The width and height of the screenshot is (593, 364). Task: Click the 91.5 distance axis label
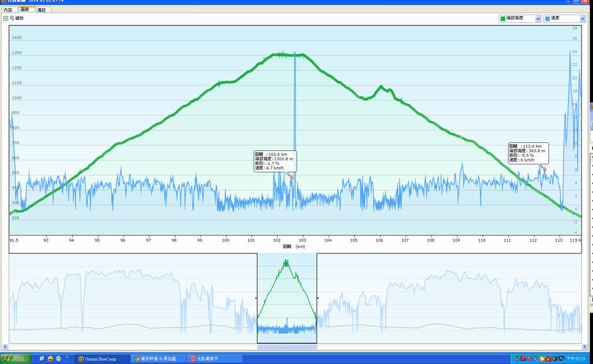click(14, 240)
